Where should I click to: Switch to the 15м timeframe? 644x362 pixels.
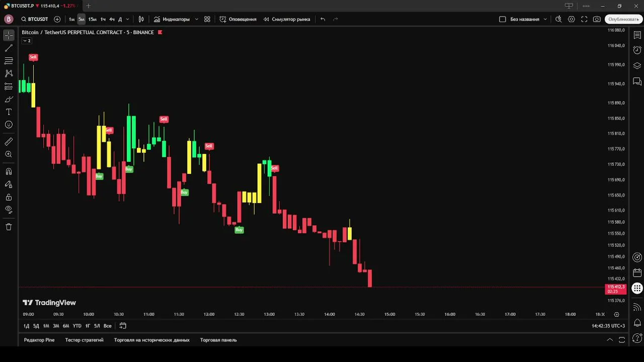[92, 19]
